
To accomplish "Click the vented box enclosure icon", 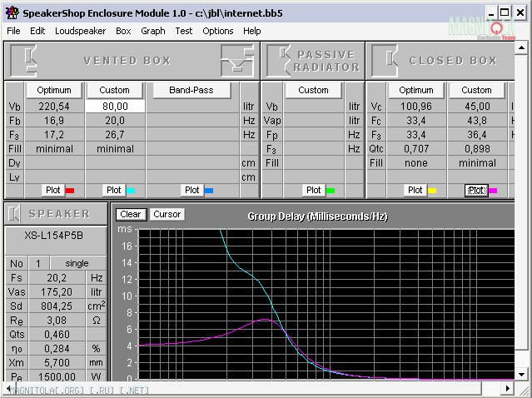I will pyautogui.click(x=24, y=61).
